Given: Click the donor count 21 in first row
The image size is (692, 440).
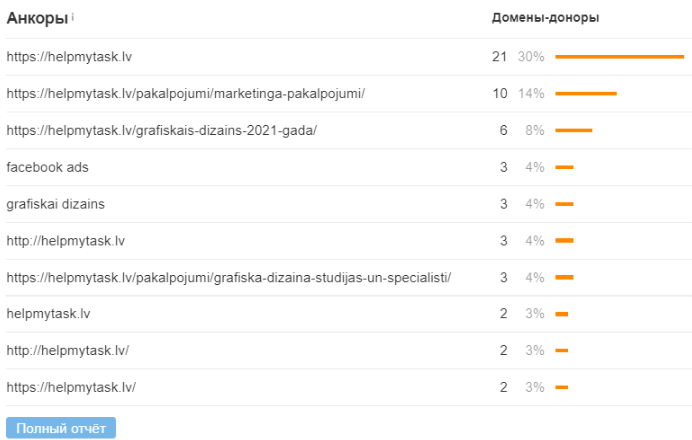Looking at the screenshot, I should pos(500,57).
